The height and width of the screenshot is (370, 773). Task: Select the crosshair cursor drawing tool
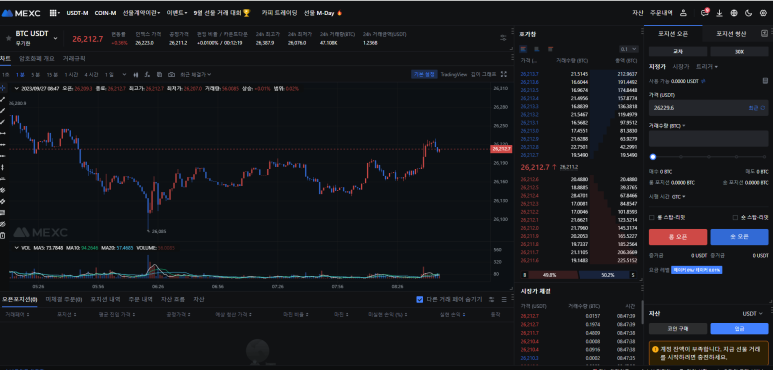point(3,88)
